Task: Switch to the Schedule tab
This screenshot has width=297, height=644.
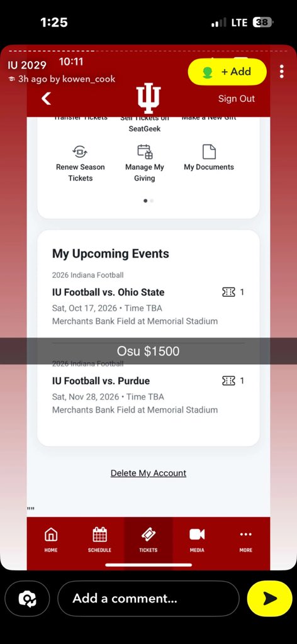Action: (x=99, y=540)
